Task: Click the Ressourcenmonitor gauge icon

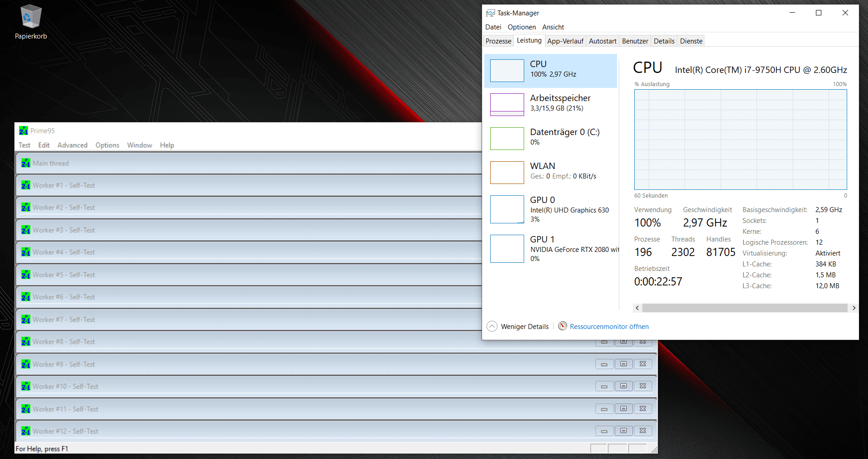Action: 562,326
